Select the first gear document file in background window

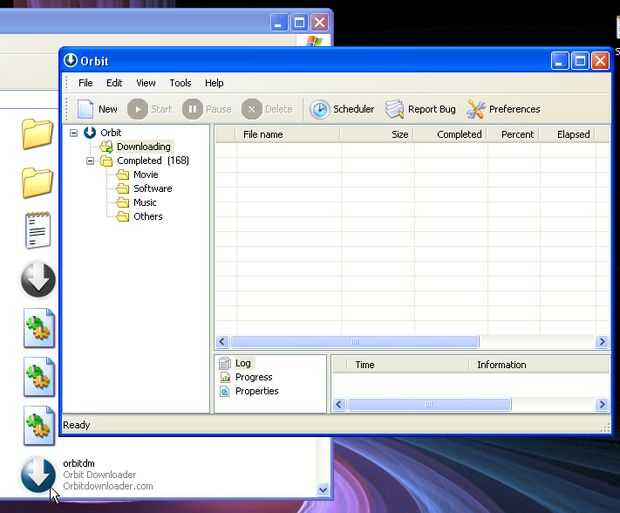[x=39, y=328]
